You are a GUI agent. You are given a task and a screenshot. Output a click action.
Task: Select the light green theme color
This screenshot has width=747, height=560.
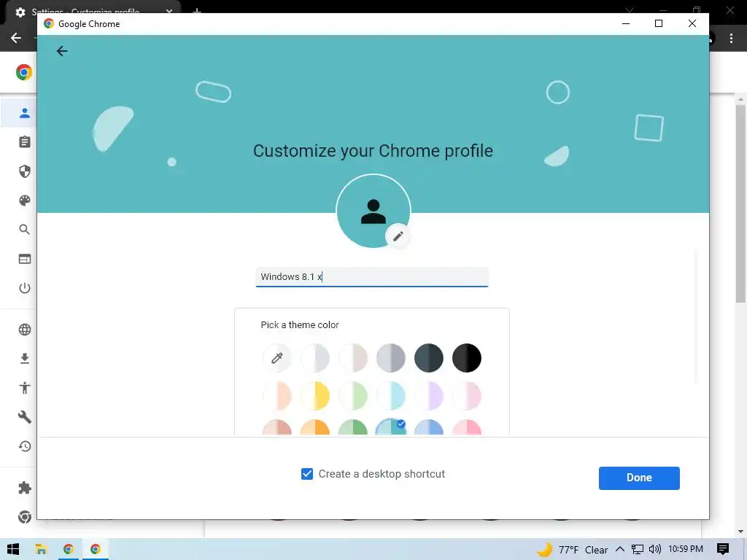tap(353, 396)
